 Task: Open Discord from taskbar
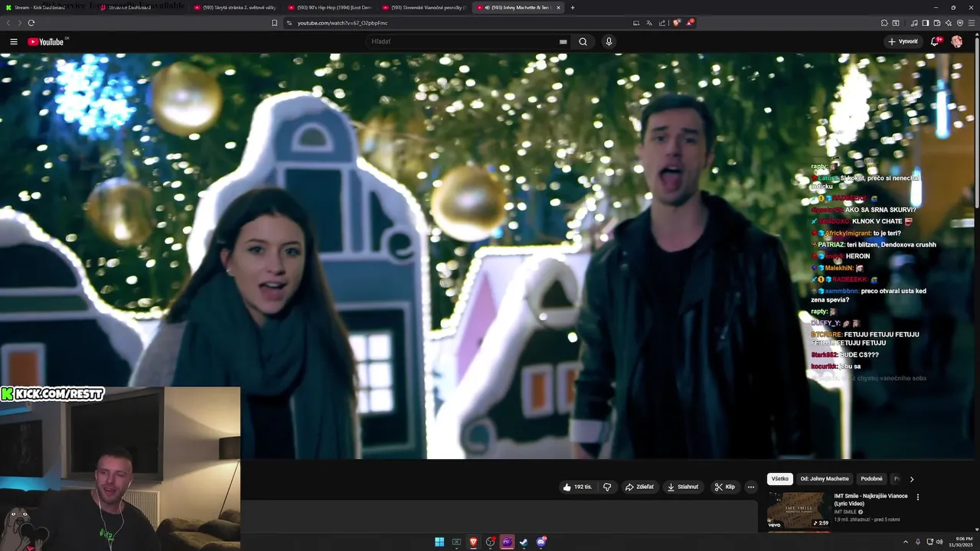click(541, 542)
